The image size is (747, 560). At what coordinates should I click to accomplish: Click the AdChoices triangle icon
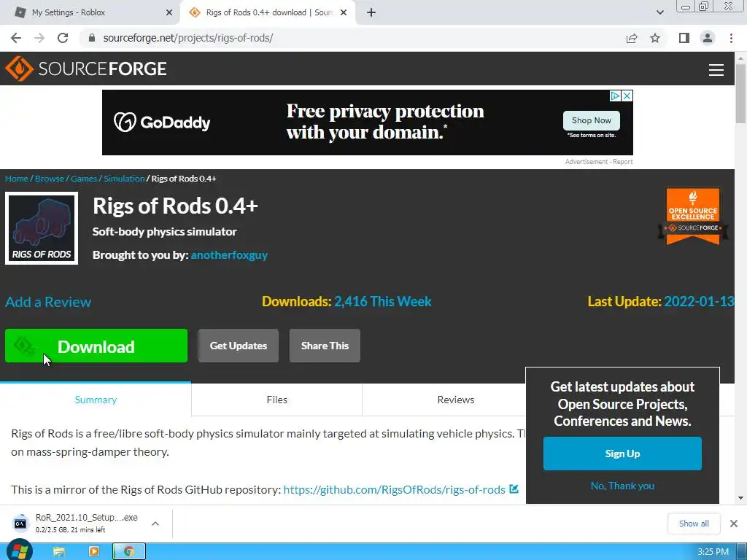tap(616, 96)
